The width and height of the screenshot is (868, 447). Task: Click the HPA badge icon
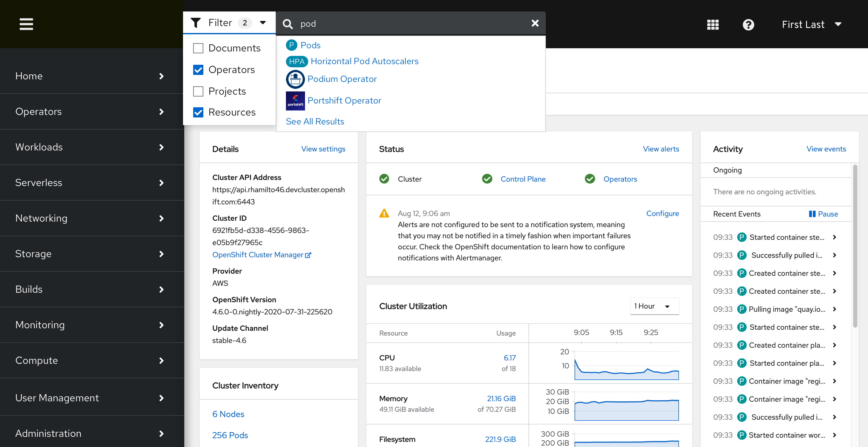coord(297,62)
